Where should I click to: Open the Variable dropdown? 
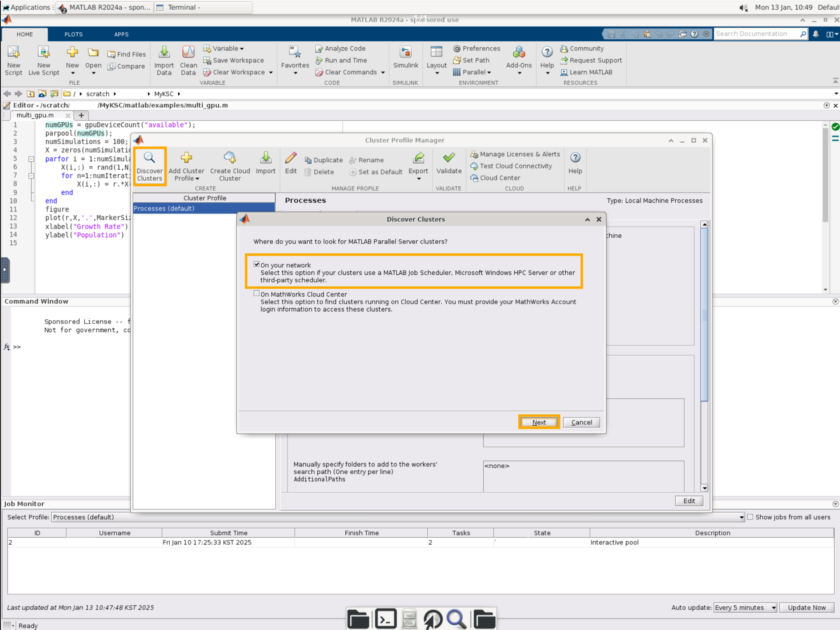[x=224, y=48]
